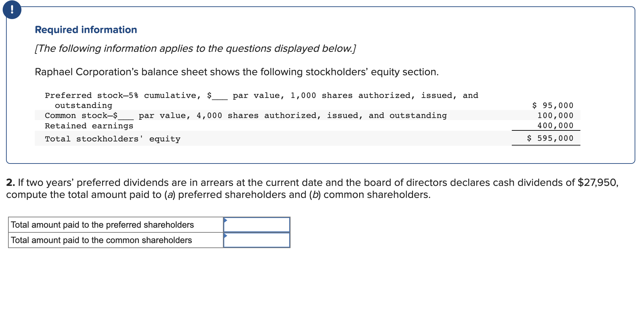
Task: Select the $400,000 retained earnings amount
Action: (x=555, y=125)
